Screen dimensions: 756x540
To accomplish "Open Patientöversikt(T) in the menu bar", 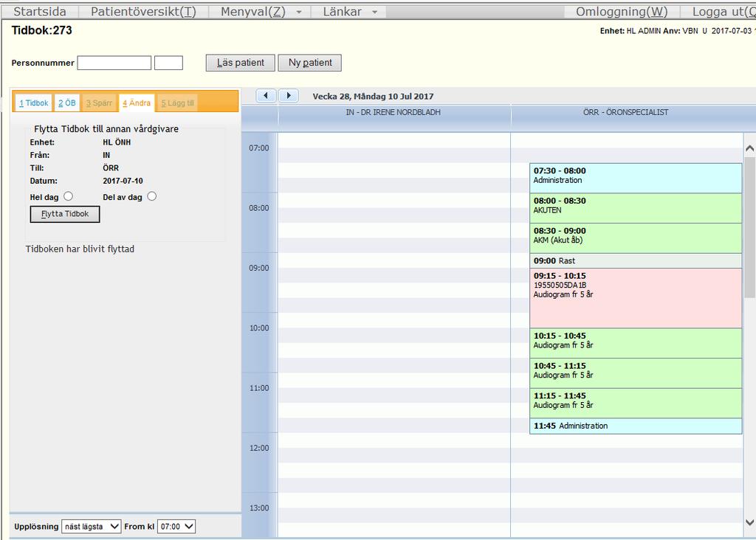I will coord(143,12).
